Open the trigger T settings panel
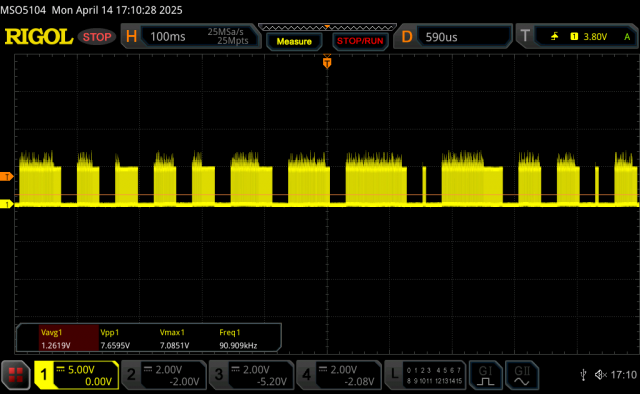 click(578, 37)
